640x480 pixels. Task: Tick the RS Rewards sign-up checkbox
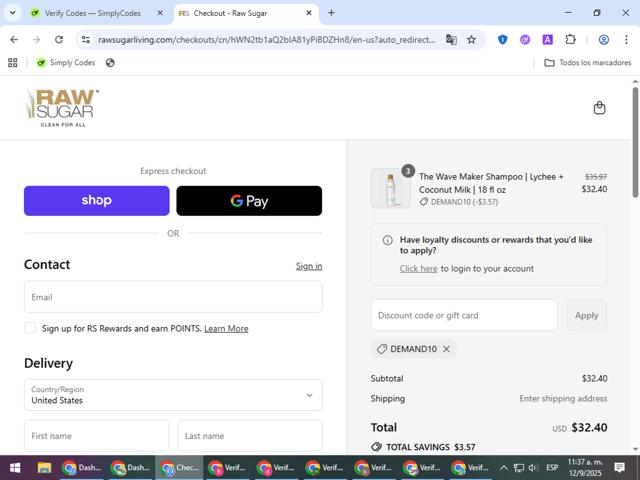coord(30,328)
